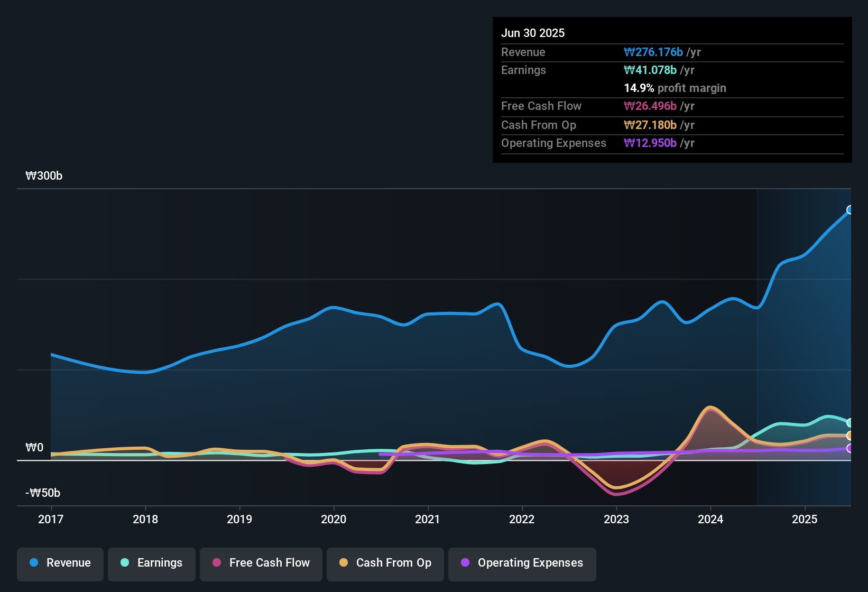
Task: Click the Earnings endpoint marker on chart
Action: pyautogui.click(x=850, y=423)
